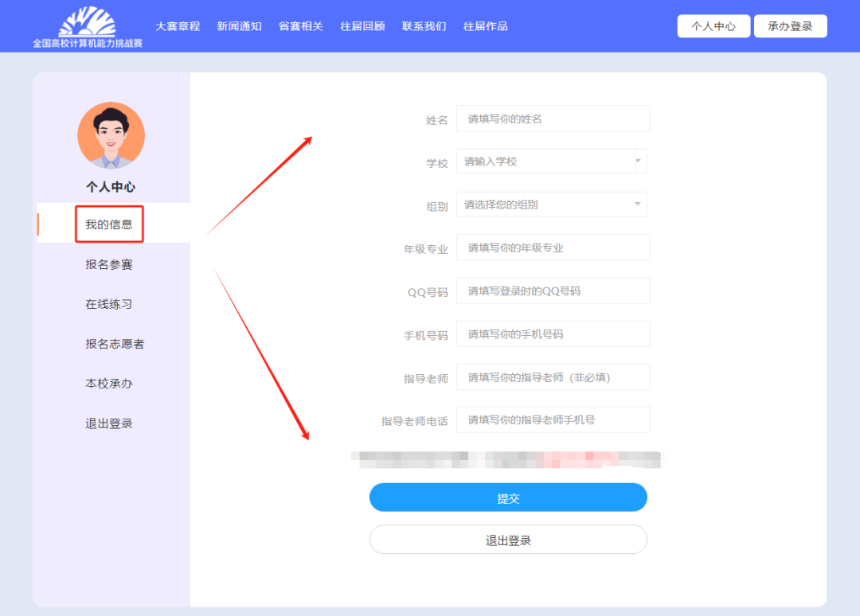860x616 pixels.
Task: Select 我的信息 sidebar tab
Action: tap(109, 224)
